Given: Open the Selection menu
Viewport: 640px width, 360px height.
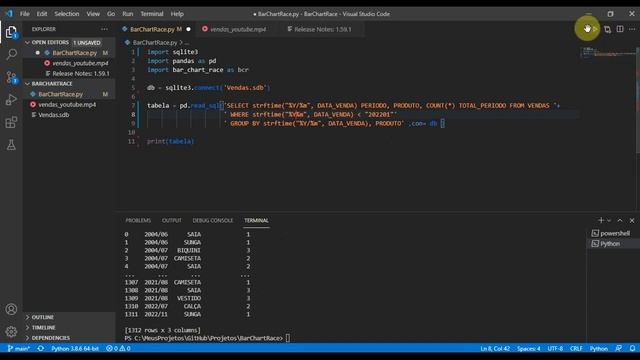Looking at the screenshot, I should coord(67,13).
